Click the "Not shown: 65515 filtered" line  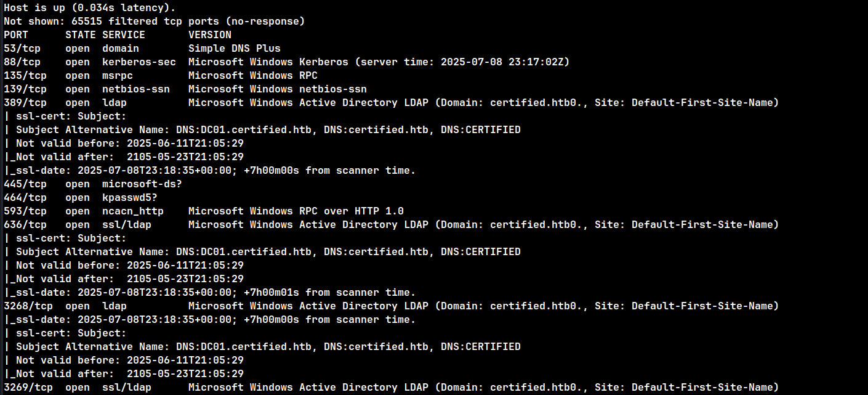pyautogui.click(x=154, y=21)
